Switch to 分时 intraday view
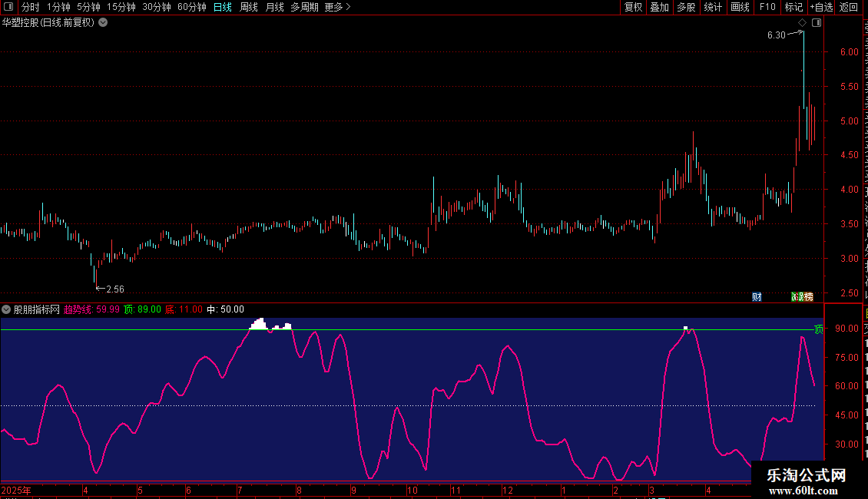Screen dimensions: 868x499 [x=31, y=7]
